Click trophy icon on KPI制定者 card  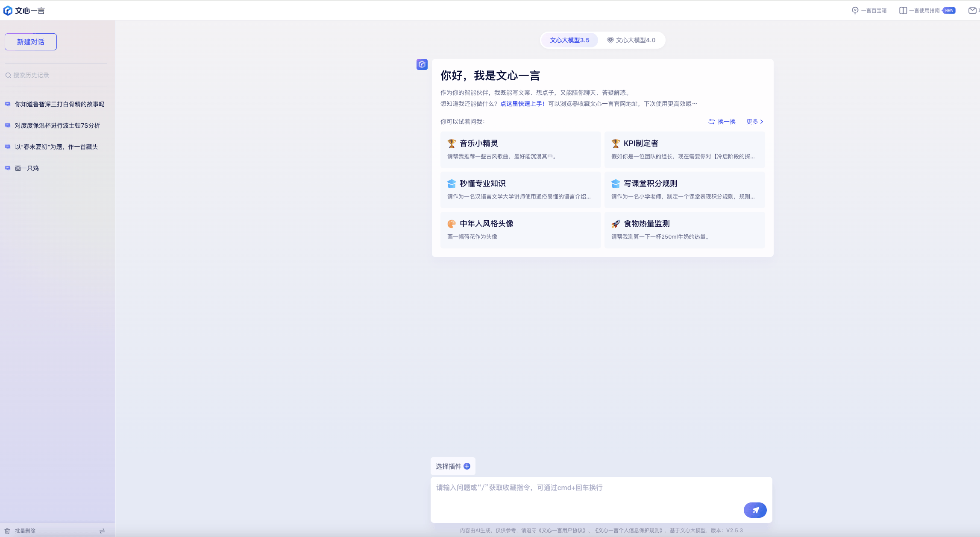(616, 143)
